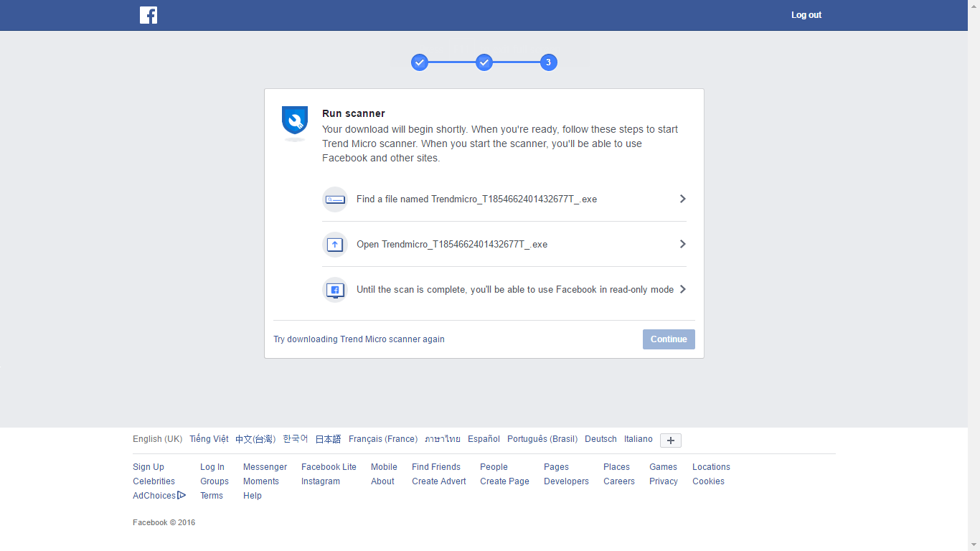Open the Privacy footer link

click(664, 481)
